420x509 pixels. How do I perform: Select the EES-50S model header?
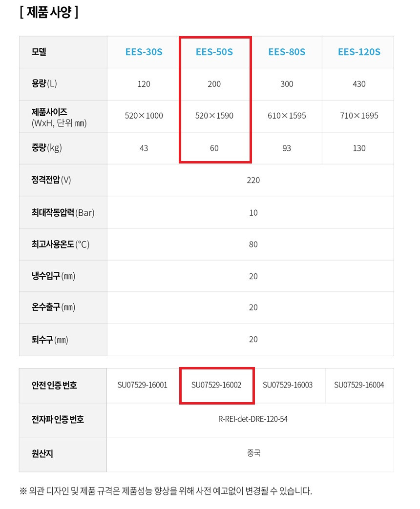click(x=214, y=52)
